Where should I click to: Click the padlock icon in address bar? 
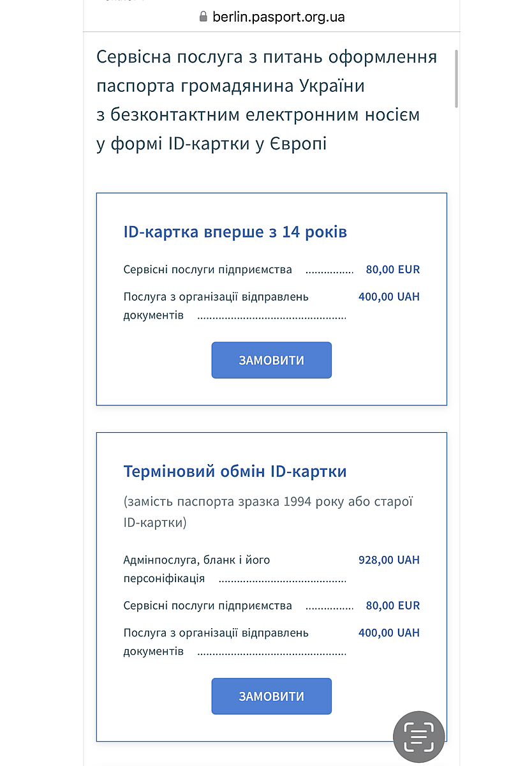(203, 17)
